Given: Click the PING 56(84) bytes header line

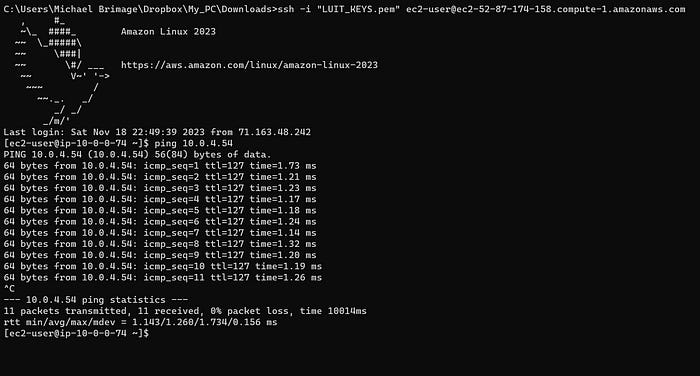Looking at the screenshot, I should [138, 155].
